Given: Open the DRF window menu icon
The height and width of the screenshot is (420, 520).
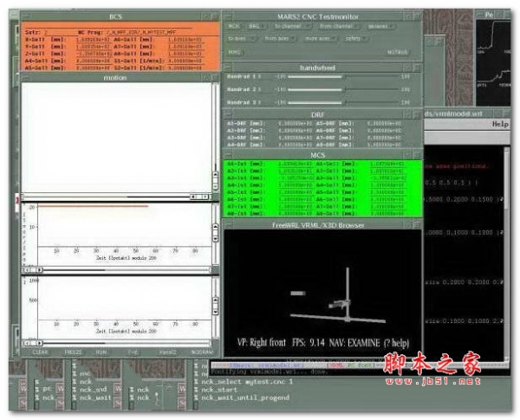Looking at the screenshot, I should tap(228, 114).
